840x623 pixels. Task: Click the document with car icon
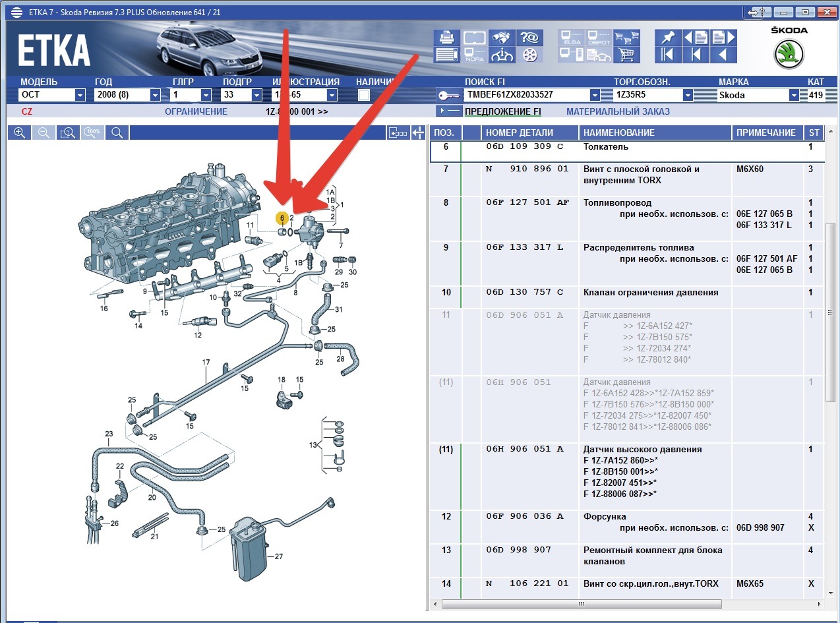pyautogui.click(x=599, y=55)
